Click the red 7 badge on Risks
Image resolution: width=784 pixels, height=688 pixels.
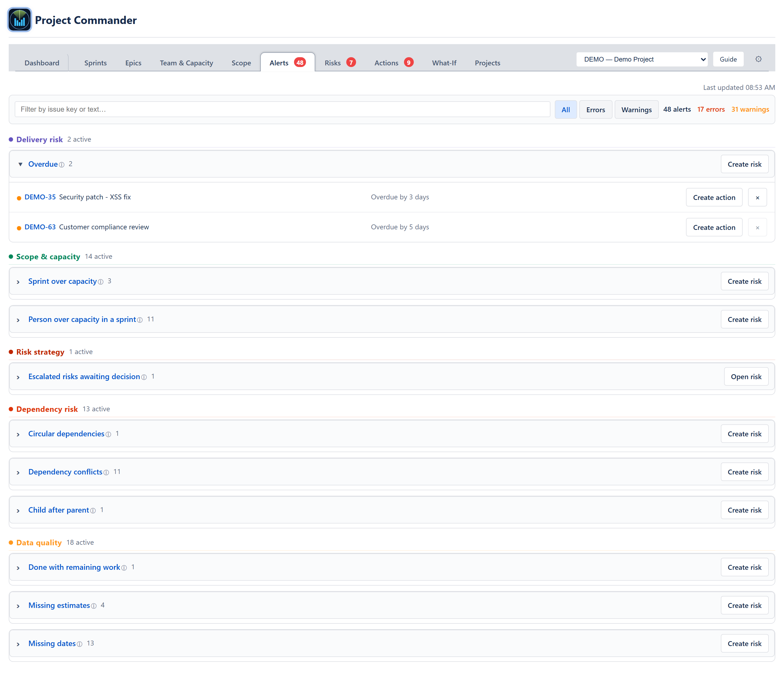click(x=351, y=63)
